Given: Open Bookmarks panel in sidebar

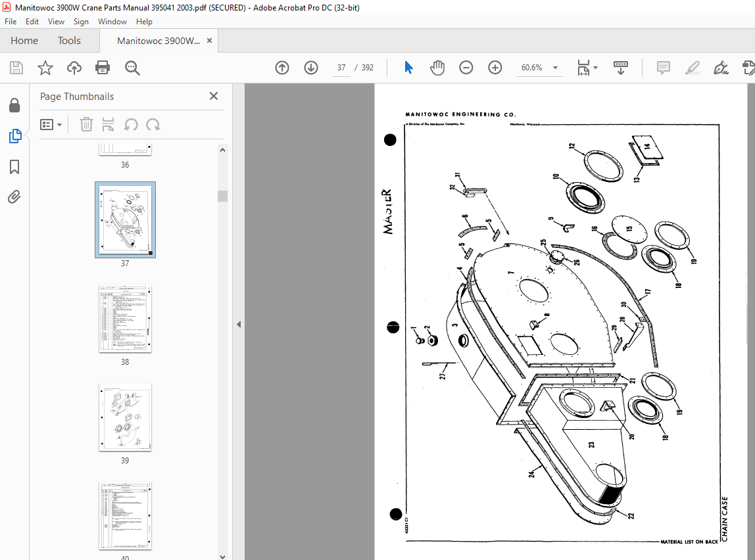Looking at the screenshot, I should [14, 167].
